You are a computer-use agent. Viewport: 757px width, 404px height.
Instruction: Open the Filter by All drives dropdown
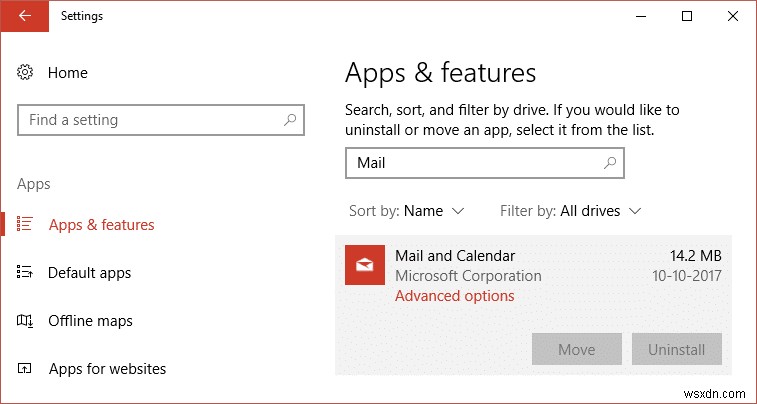pyautogui.click(x=570, y=211)
